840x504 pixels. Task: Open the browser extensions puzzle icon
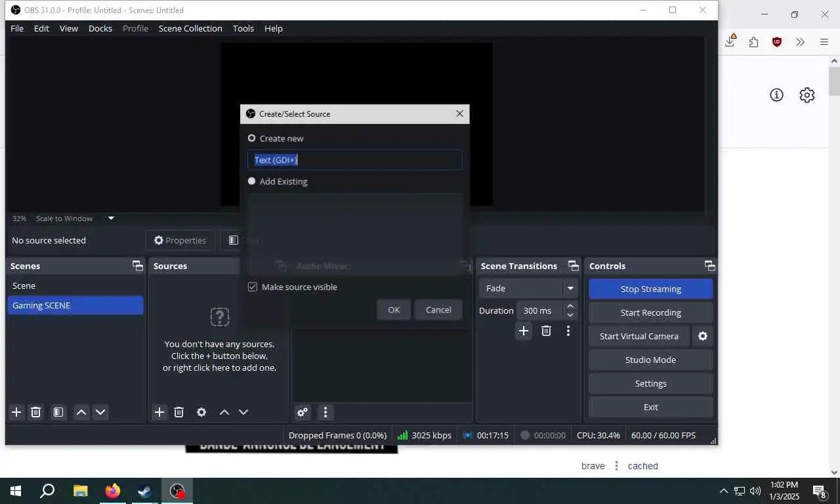(x=753, y=41)
